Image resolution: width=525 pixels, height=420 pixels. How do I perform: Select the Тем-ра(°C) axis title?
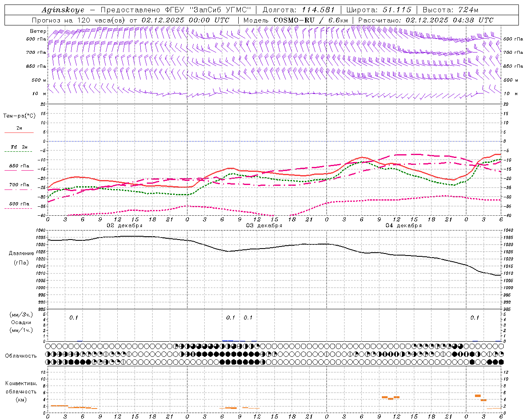coord(19,116)
